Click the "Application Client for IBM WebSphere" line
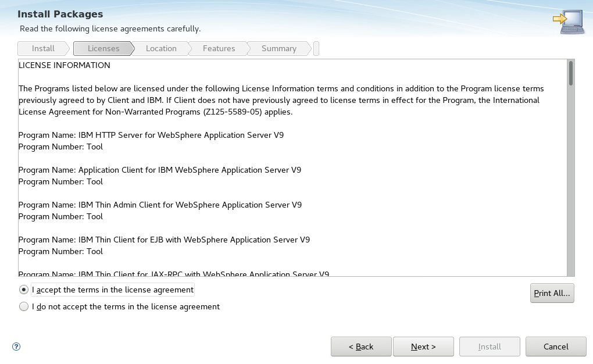The height and width of the screenshot is (364, 593). (160, 170)
